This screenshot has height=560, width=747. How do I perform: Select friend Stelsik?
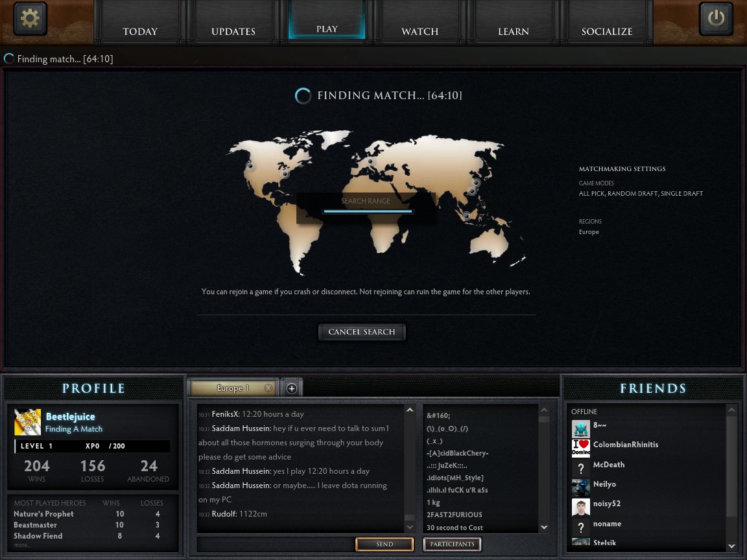click(604, 542)
